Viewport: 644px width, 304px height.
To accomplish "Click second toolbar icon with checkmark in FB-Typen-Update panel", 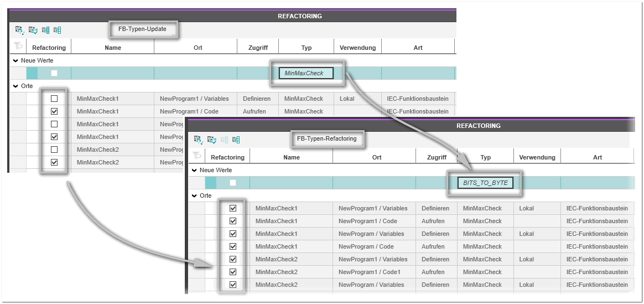I will [33, 30].
